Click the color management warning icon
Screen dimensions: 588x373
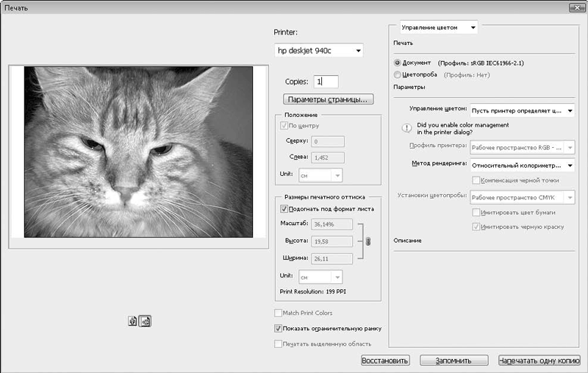click(406, 127)
